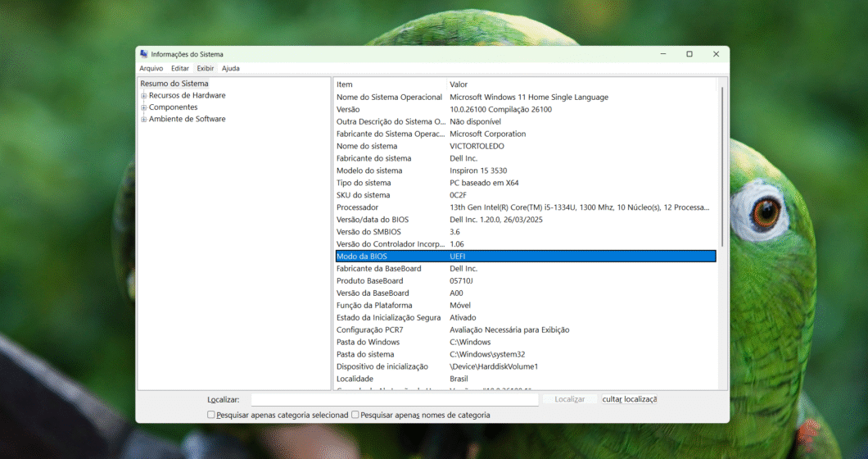Select the Função da Plataforma row
Screen dimensions: 868x459
point(526,305)
